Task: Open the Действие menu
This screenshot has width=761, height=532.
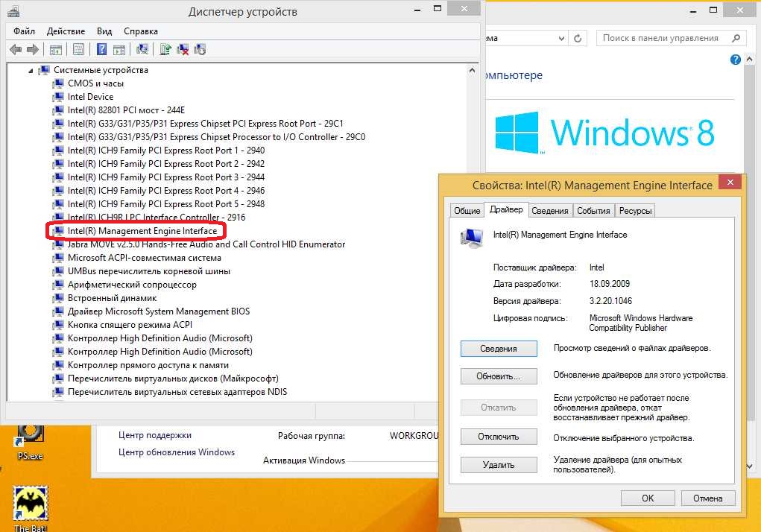Action: click(x=66, y=31)
